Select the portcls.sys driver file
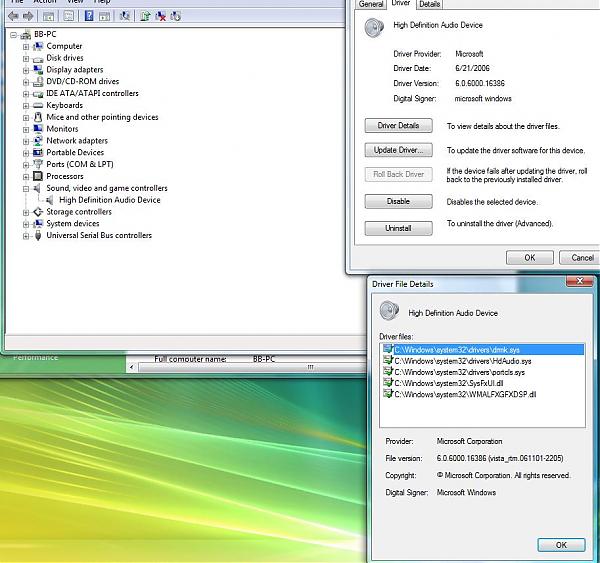600x563 pixels. (454, 372)
